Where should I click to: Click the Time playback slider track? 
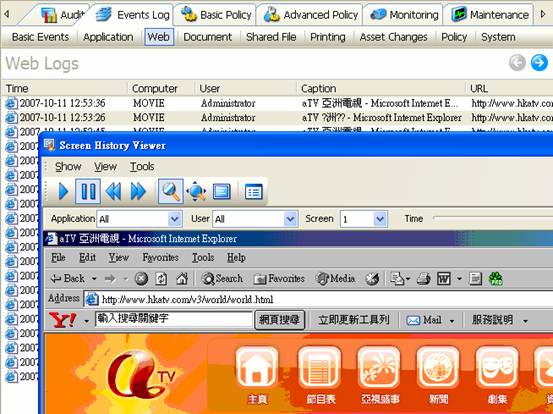tap(493, 219)
